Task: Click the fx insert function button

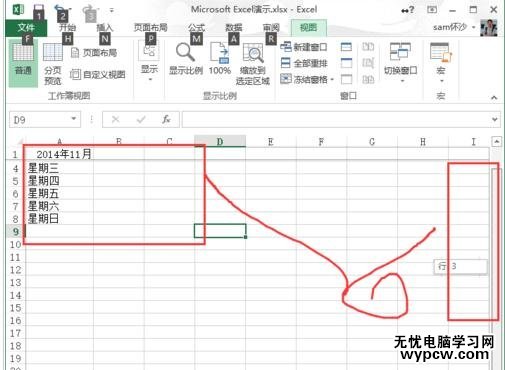Action: click(x=166, y=119)
